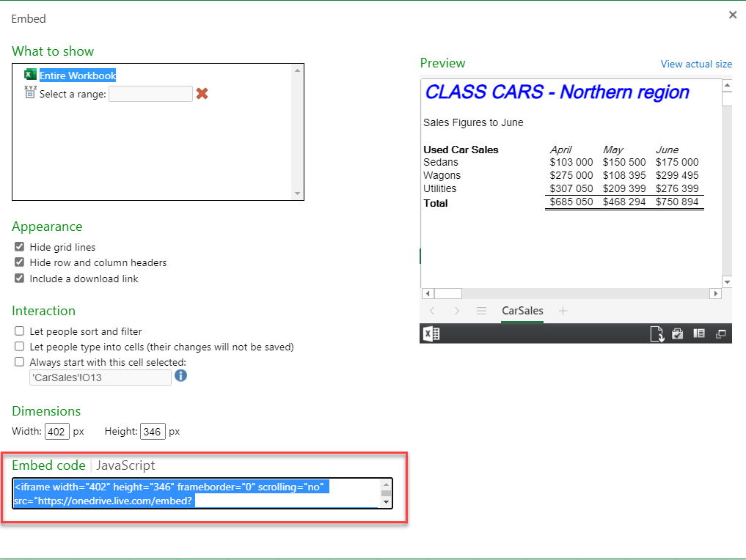Click the info icon next to the cell field
This screenshot has width=746, height=560.
pyautogui.click(x=180, y=376)
